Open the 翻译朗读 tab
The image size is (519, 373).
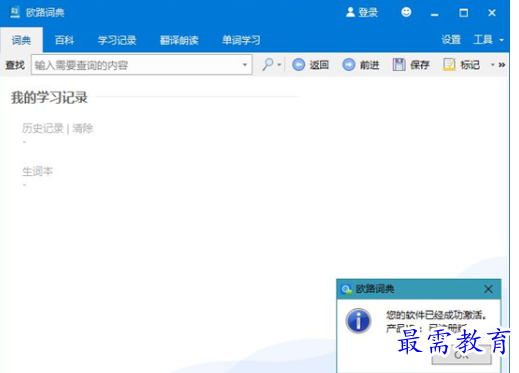[179, 40]
